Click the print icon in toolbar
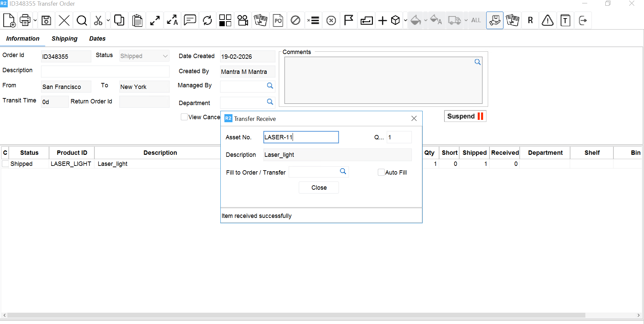The height and width of the screenshot is (324, 644). pyautogui.click(x=25, y=20)
